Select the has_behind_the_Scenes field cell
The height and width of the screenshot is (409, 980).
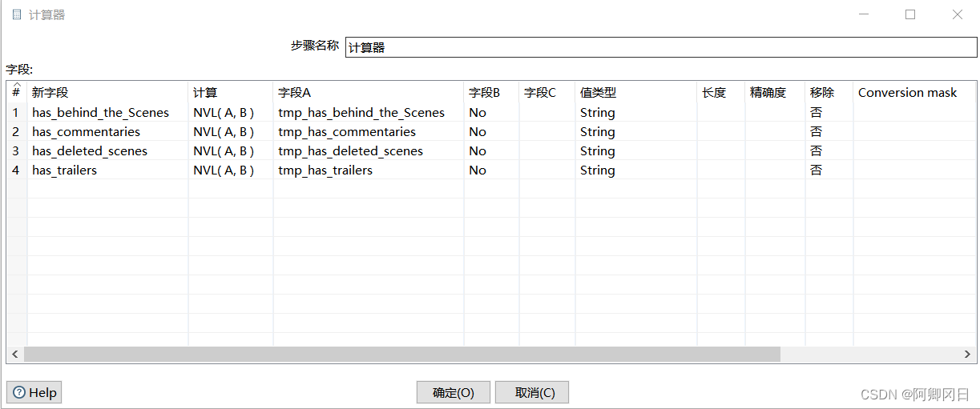click(x=101, y=112)
